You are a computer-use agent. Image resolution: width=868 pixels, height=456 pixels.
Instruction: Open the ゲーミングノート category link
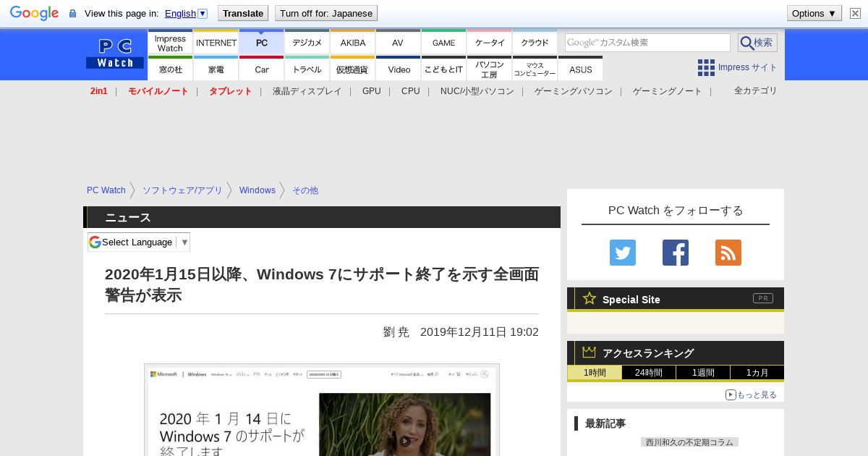click(667, 91)
